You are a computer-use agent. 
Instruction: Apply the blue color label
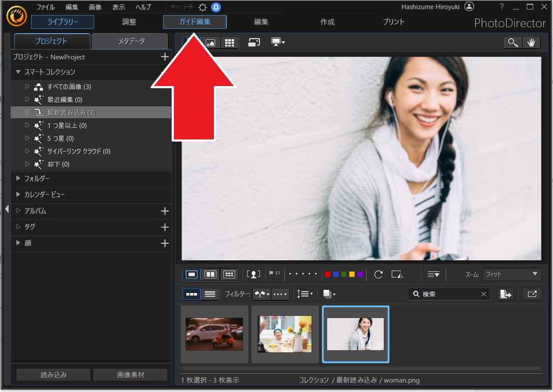coord(336,274)
